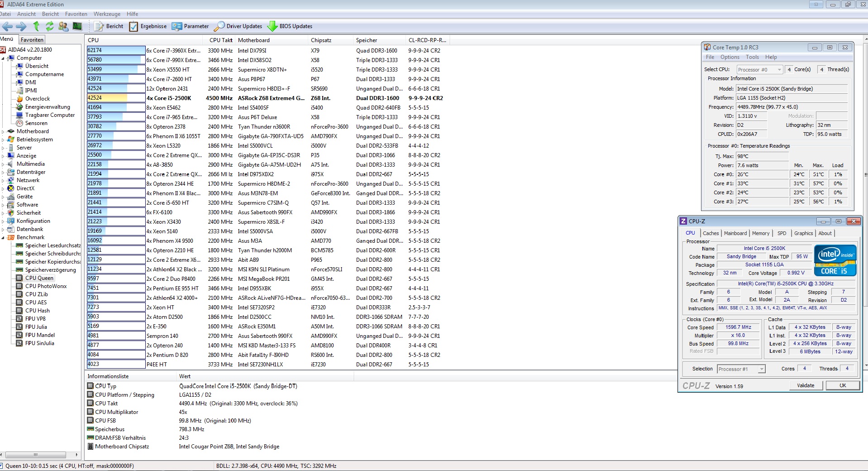Sort results by Speicher column header

point(379,40)
